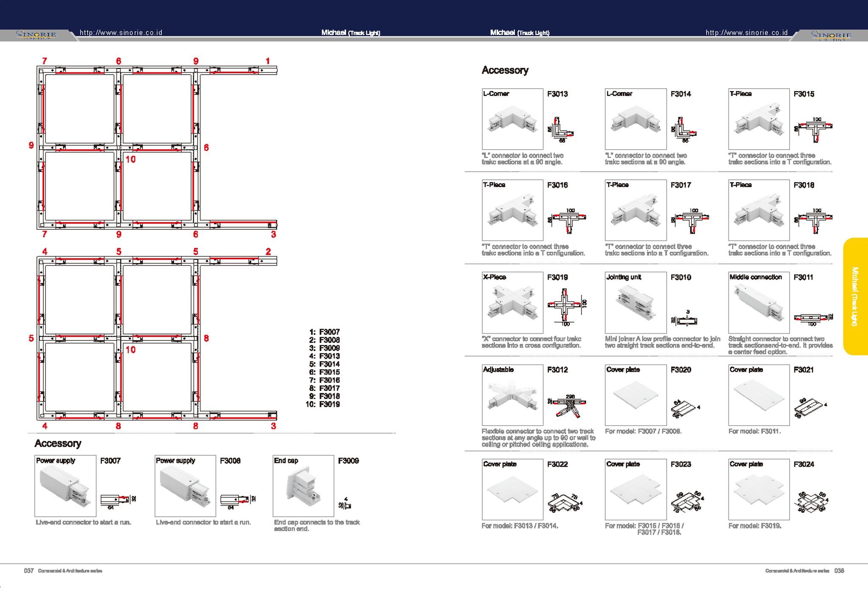Click legend entry 10: F3019
Image resolution: width=868 pixels, height=593 pixels.
[323, 404]
